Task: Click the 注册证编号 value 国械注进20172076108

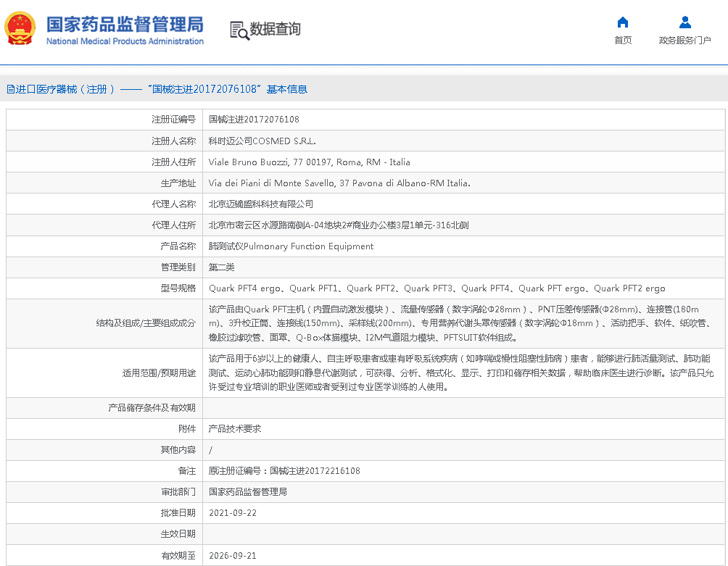Action: tap(254, 120)
